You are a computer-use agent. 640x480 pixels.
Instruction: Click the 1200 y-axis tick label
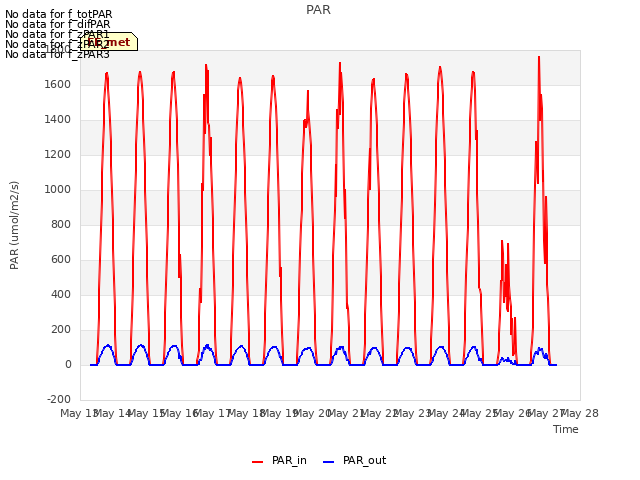[58, 154]
